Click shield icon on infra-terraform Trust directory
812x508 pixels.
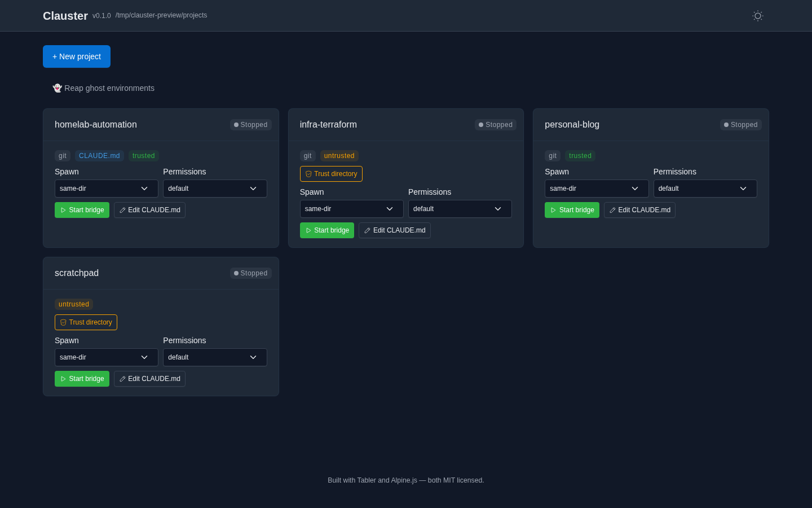(x=308, y=174)
